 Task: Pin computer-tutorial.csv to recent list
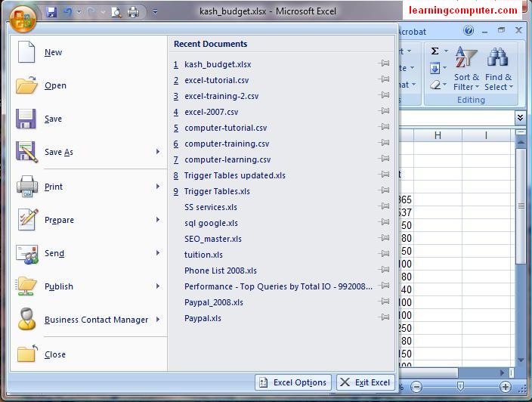point(385,127)
